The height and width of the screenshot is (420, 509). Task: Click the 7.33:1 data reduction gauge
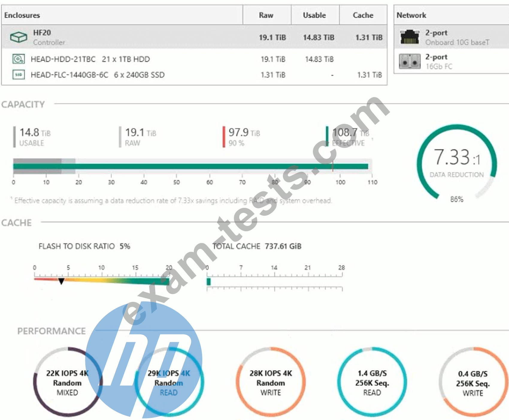(457, 162)
